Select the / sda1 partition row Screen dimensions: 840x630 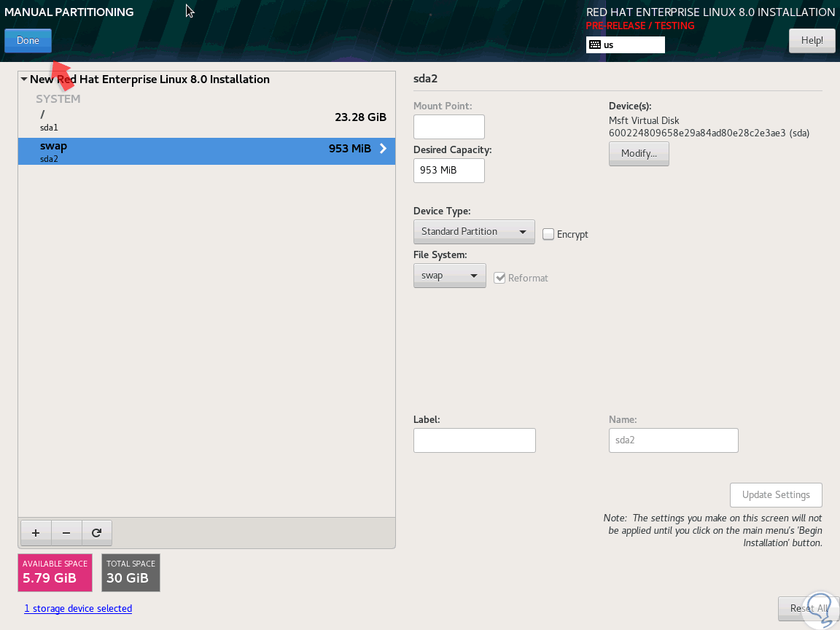click(207, 120)
